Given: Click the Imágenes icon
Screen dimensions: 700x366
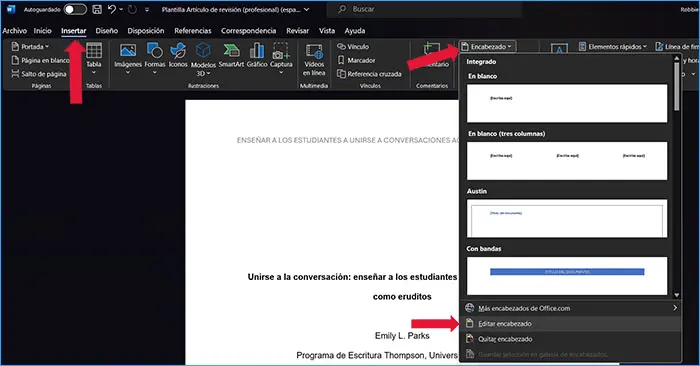Looking at the screenshot, I should 128,50.
